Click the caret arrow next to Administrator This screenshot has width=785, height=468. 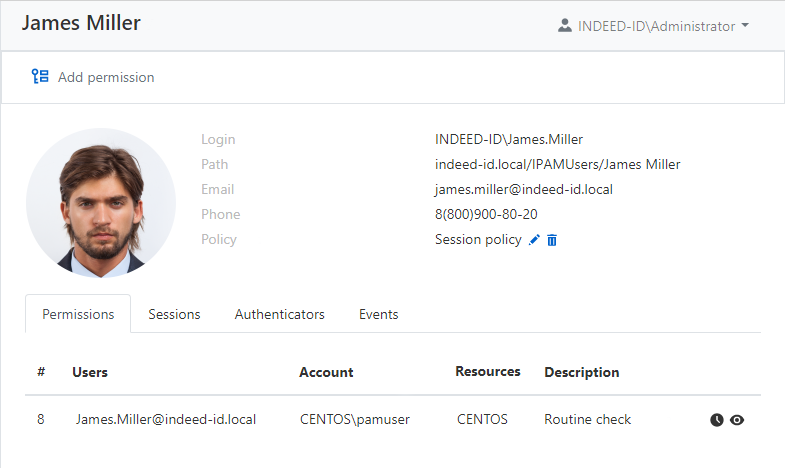click(x=746, y=26)
